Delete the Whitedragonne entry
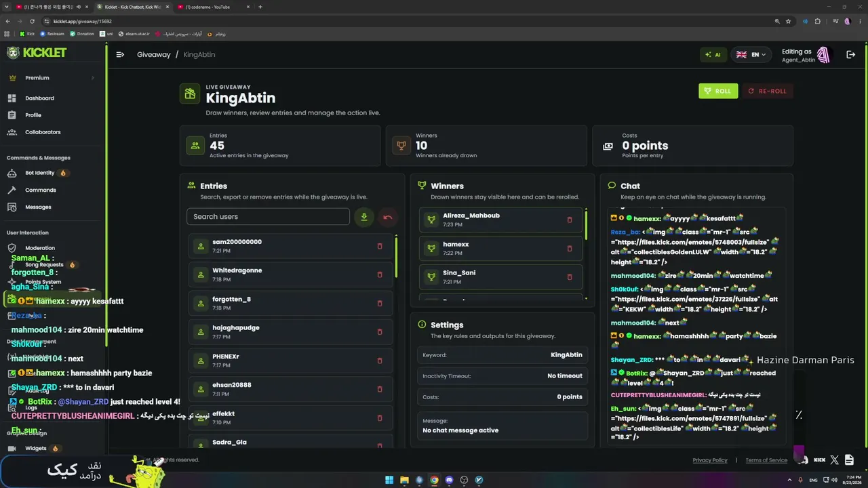868x488 pixels. (x=380, y=274)
